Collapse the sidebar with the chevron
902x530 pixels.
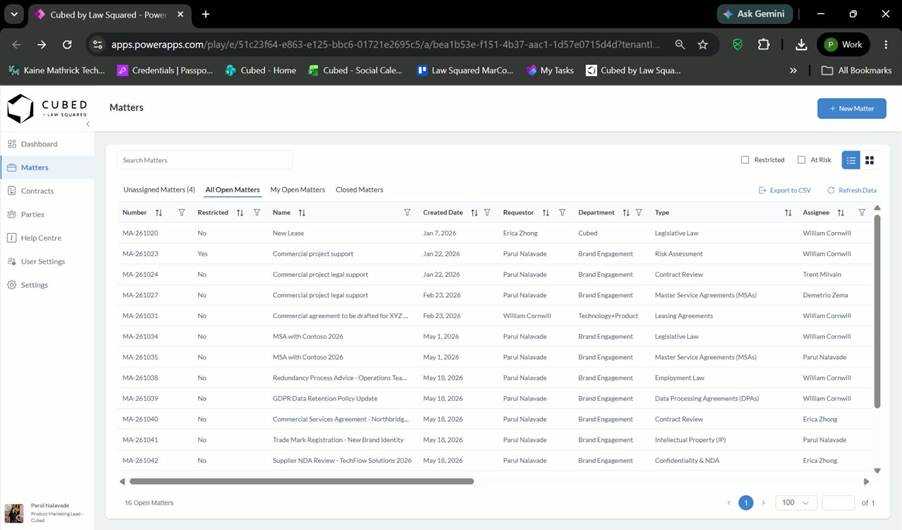[88, 124]
